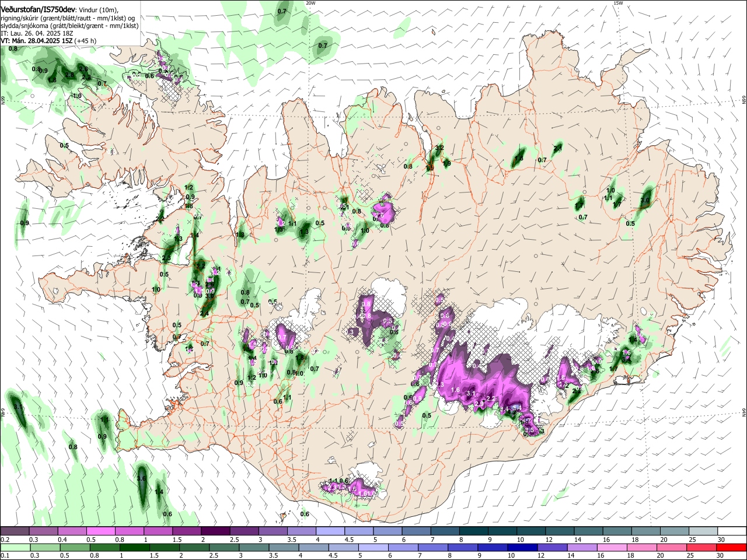The width and height of the screenshot is (747, 560).
Task: Pick the snow-scale swatch between 4 and 4.5
Action: click(x=330, y=531)
